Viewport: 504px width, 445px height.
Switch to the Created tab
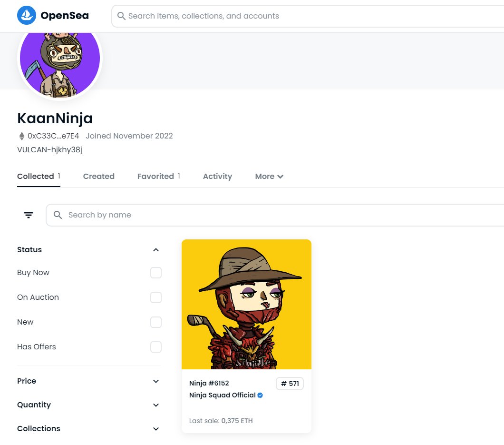click(x=98, y=176)
